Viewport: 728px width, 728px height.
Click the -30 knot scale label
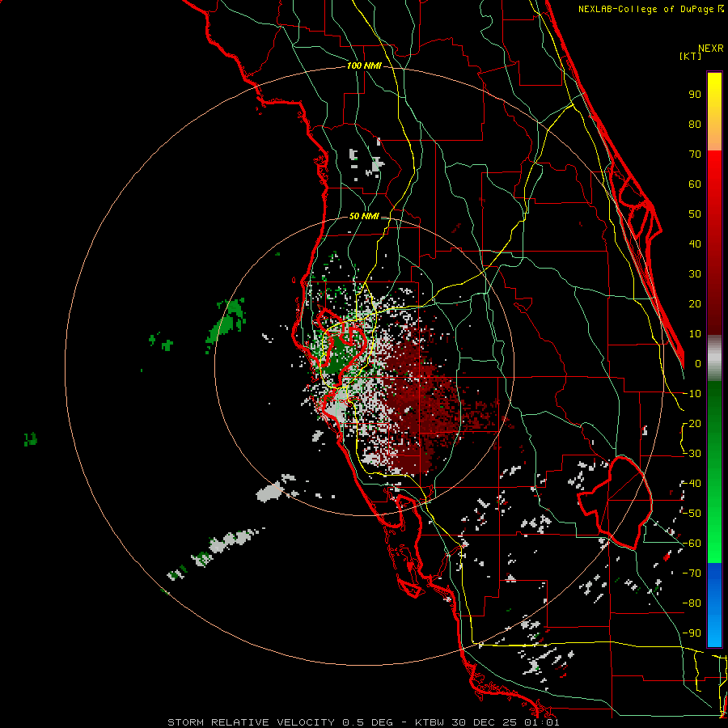(692, 454)
